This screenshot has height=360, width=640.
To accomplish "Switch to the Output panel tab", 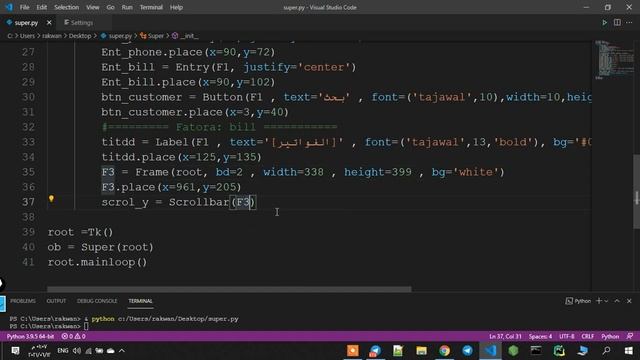I will tap(56, 301).
